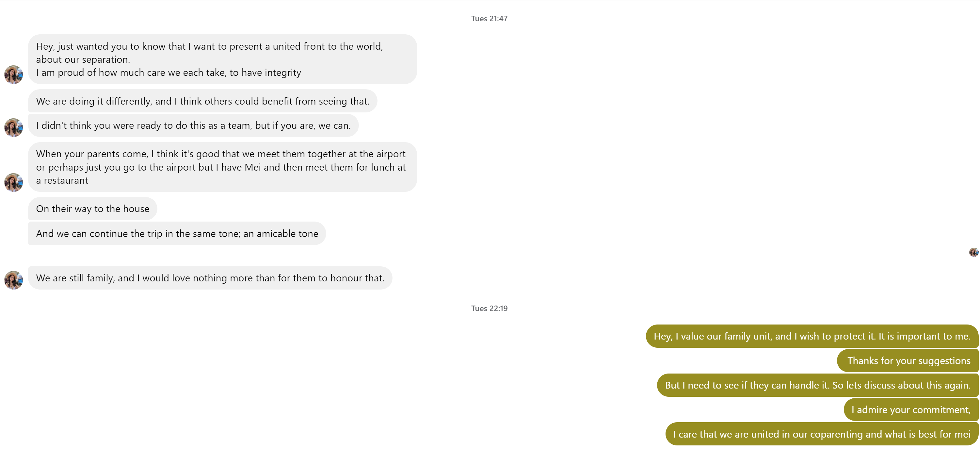Click the "But I need to see if they can handle it" message
The height and width of the screenshot is (450, 980).
tap(817, 385)
